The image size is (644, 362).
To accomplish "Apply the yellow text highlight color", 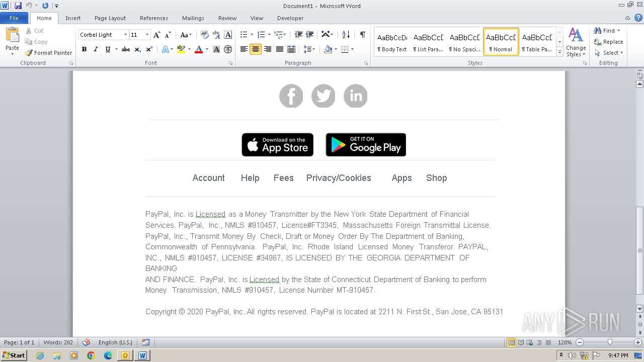I will [181, 49].
